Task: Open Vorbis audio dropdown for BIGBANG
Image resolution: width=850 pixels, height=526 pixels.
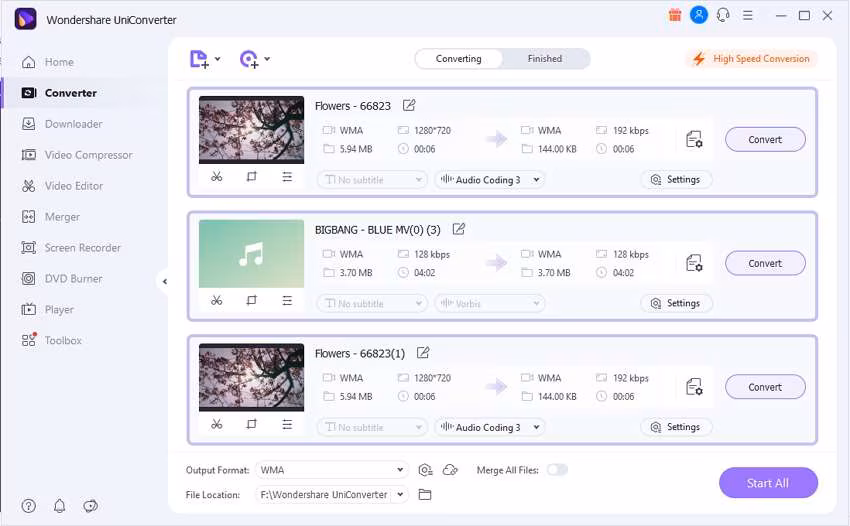Action: click(490, 303)
